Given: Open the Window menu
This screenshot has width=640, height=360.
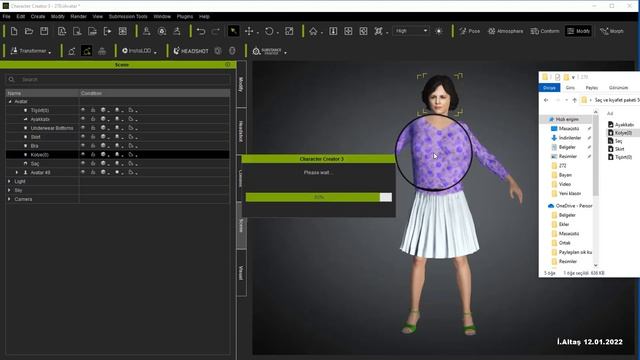Looking at the screenshot, I should coord(162,17).
